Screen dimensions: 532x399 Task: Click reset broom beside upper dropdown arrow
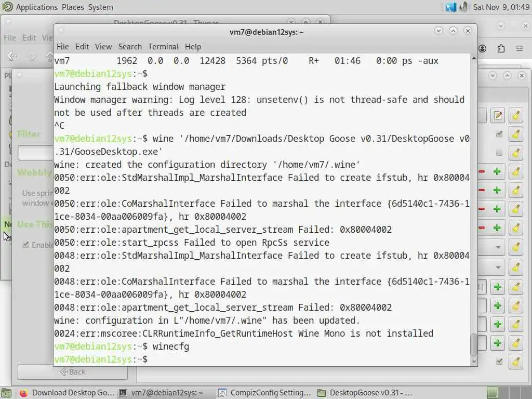point(516,247)
